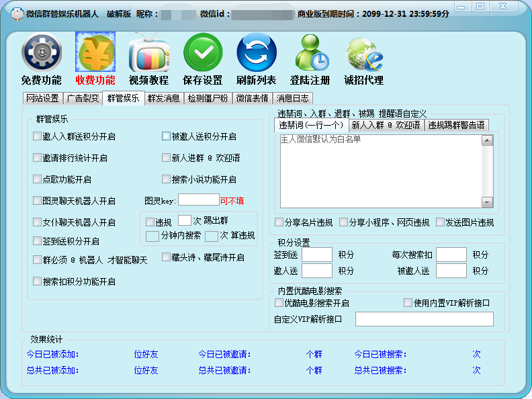
Task: Enable 藏头诗、藏尾诗开启 checkbox
Action: tap(166, 257)
